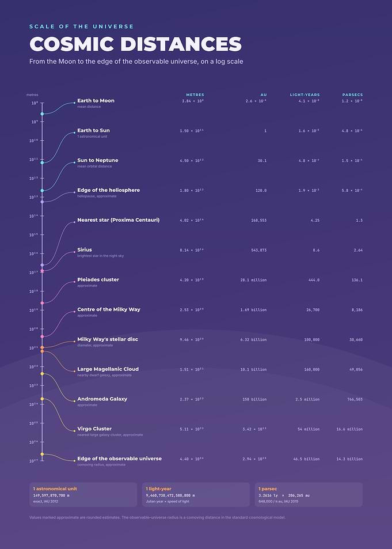This screenshot has height=549, width=392.
Task: Select the "SCALE OF THE UNIVERSE" overline text
Action: pos(82,26)
